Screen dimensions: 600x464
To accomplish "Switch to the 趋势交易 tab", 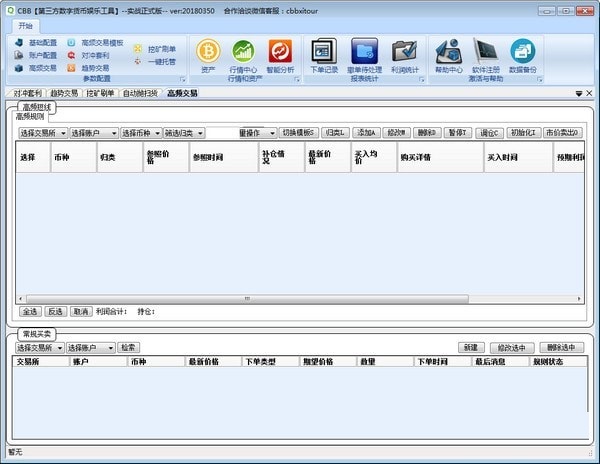I will (x=63, y=93).
